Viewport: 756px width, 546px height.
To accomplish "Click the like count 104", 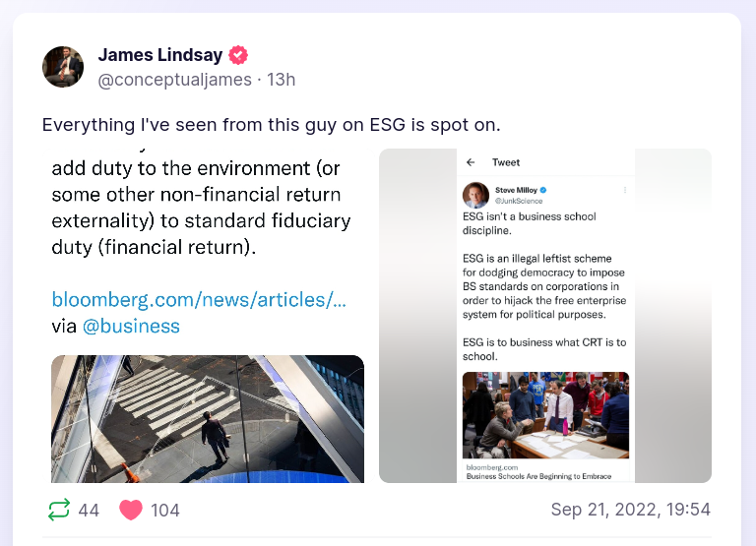I will [x=164, y=510].
